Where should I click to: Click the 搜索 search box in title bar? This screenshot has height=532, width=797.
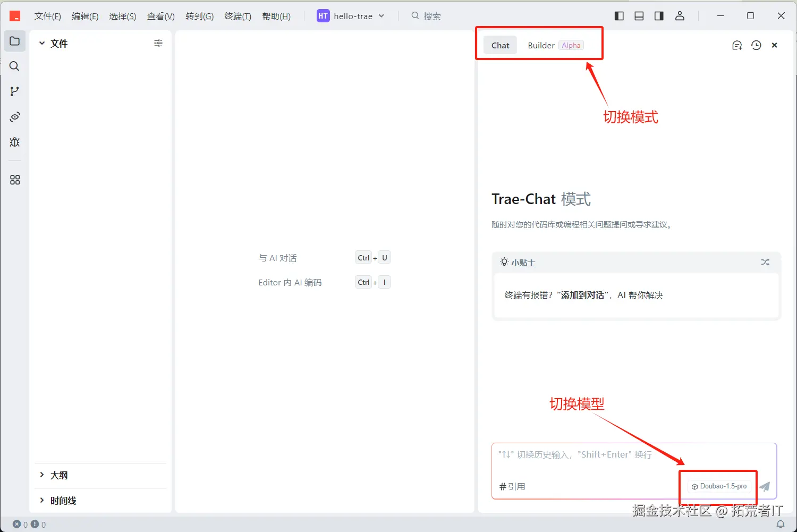click(x=426, y=16)
